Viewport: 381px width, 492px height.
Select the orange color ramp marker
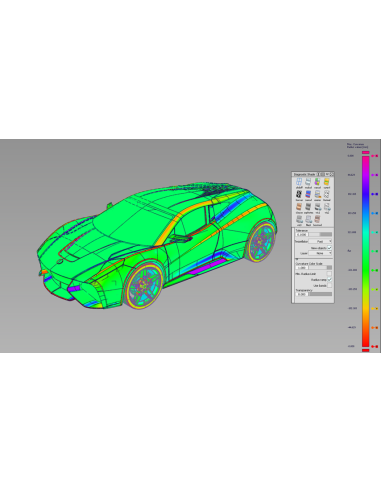point(375,328)
